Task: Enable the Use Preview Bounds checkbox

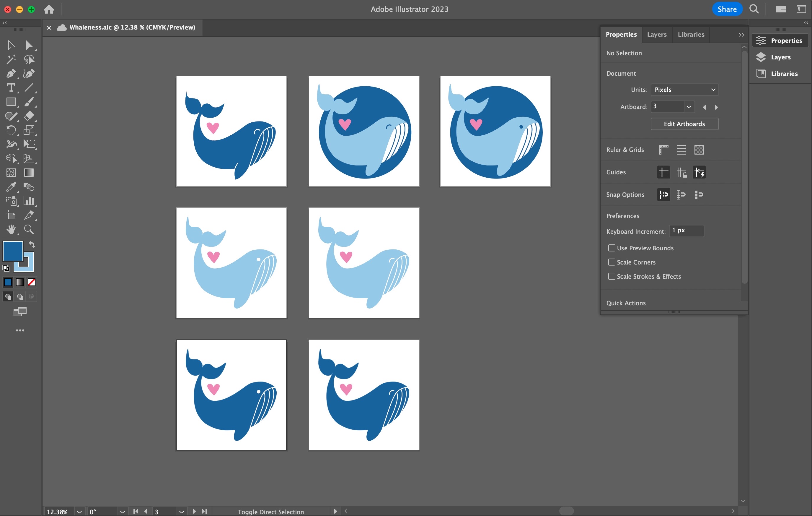Action: coord(611,248)
